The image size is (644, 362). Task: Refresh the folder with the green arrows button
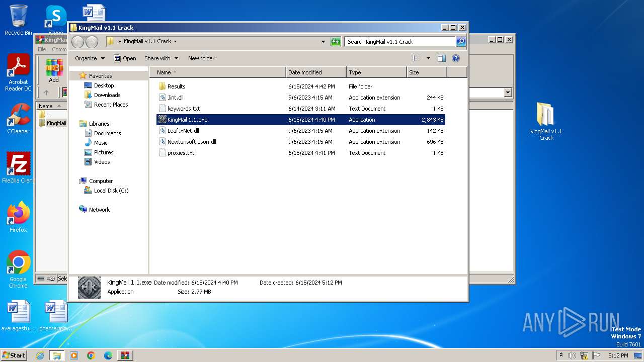pyautogui.click(x=336, y=42)
